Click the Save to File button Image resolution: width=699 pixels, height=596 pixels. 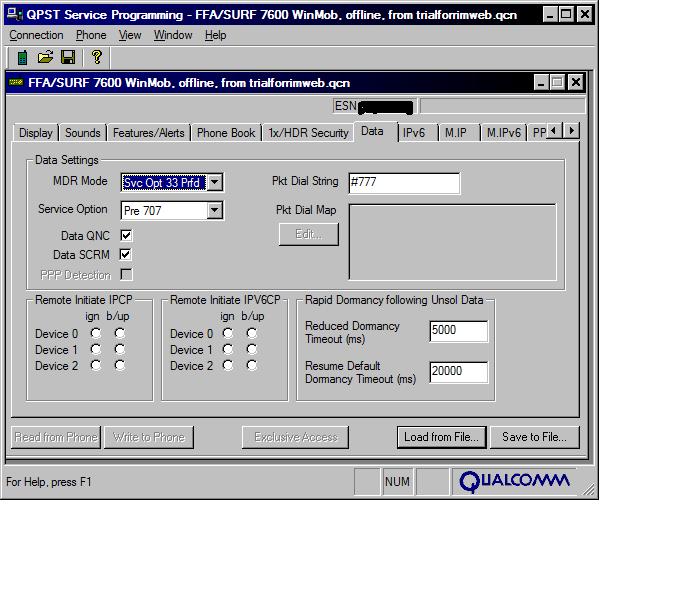click(535, 437)
